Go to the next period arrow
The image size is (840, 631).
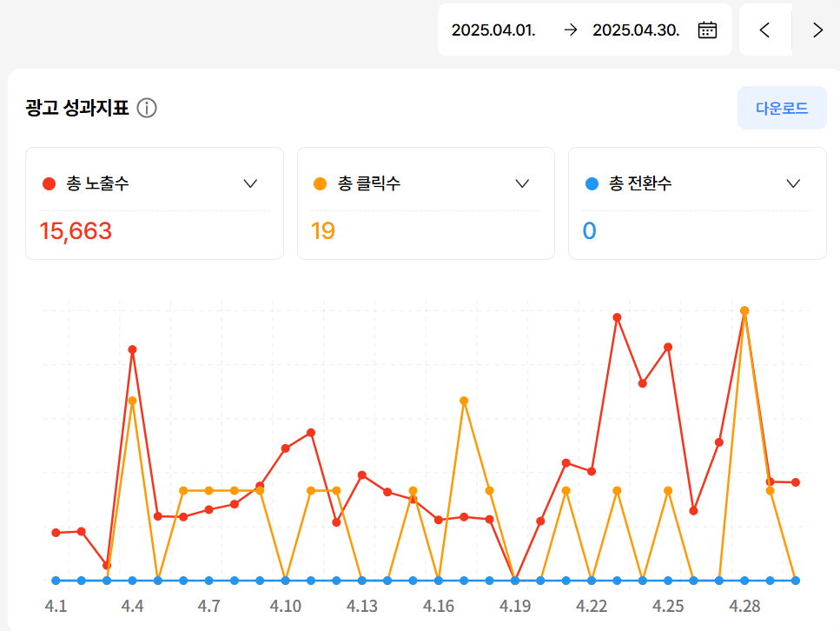tap(817, 30)
